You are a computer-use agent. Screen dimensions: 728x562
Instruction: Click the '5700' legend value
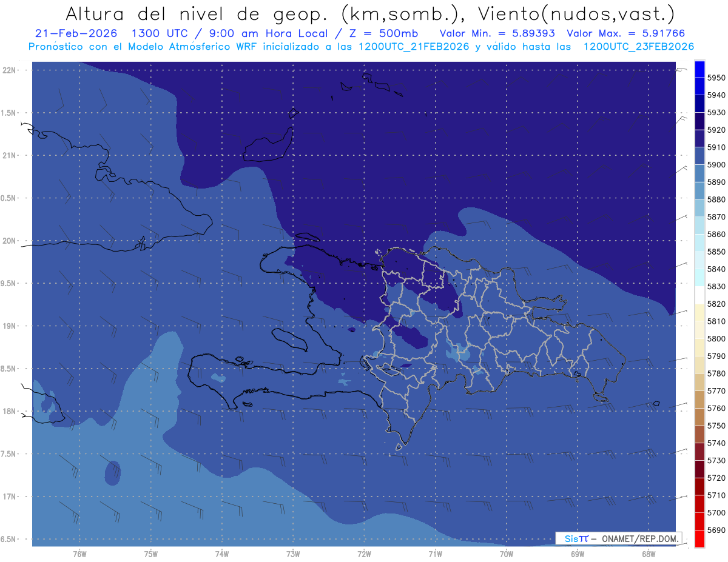pyautogui.click(x=716, y=513)
